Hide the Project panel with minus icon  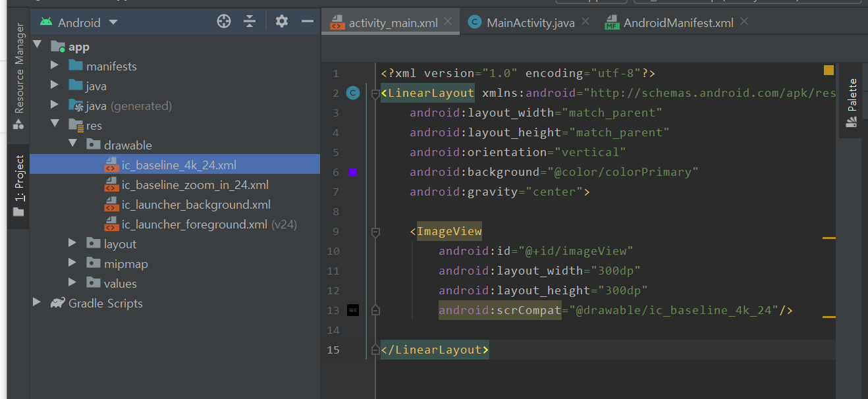point(307,22)
